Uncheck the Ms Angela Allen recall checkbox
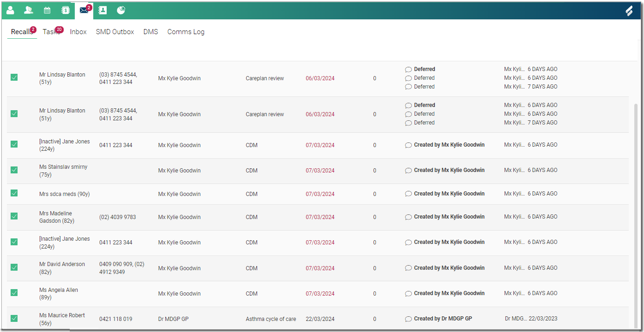The width and height of the screenshot is (644, 332). [x=14, y=292]
